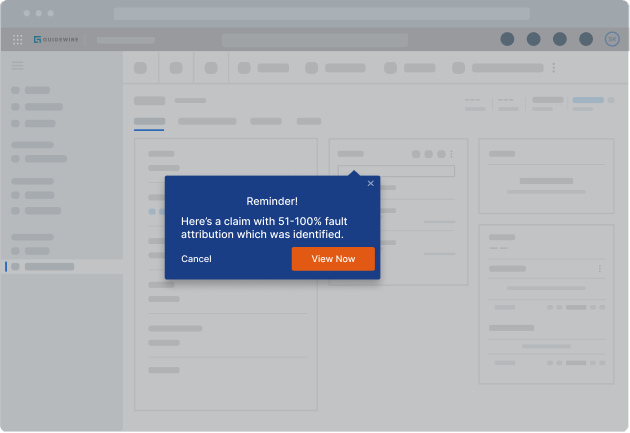This screenshot has height=433, width=630.
Task: Open the SK user avatar menu
Action: click(612, 39)
